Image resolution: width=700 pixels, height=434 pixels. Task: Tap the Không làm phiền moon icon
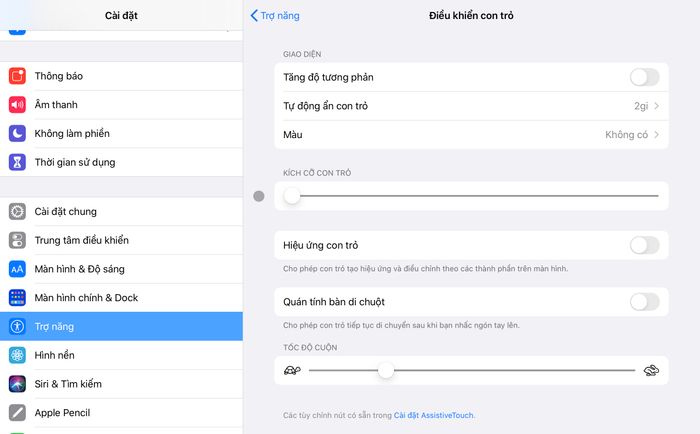(18, 133)
